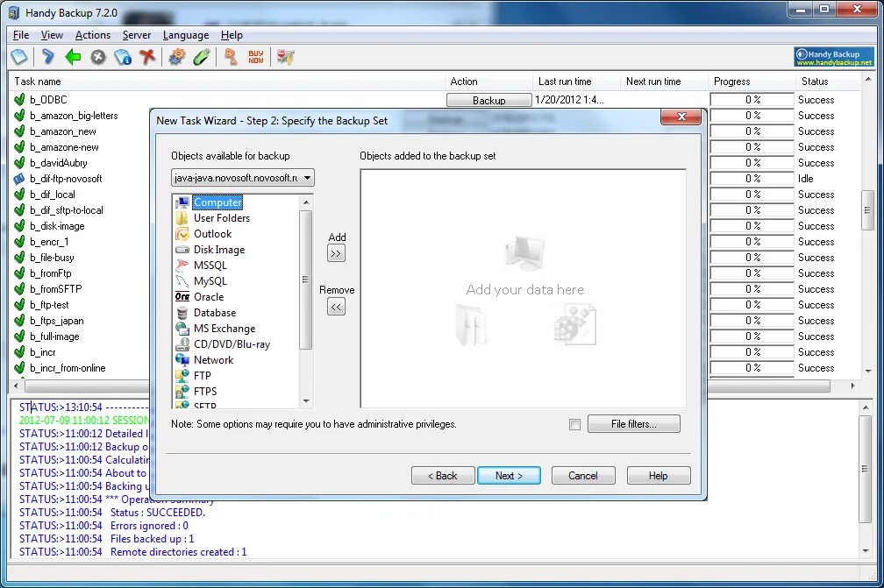Open the View menu
Image resolution: width=884 pixels, height=588 pixels.
[x=52, y=35]
